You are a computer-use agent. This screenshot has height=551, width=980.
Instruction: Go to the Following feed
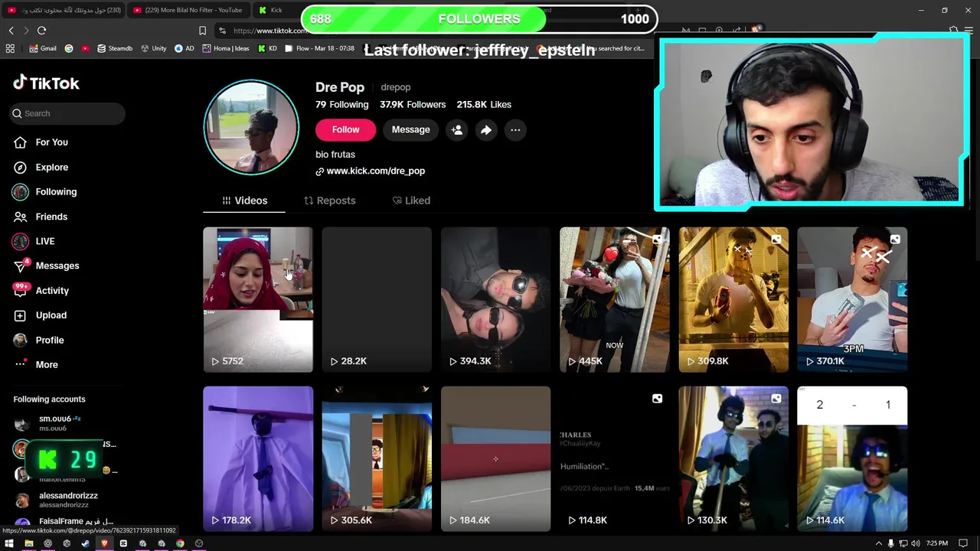coord(44,192)
